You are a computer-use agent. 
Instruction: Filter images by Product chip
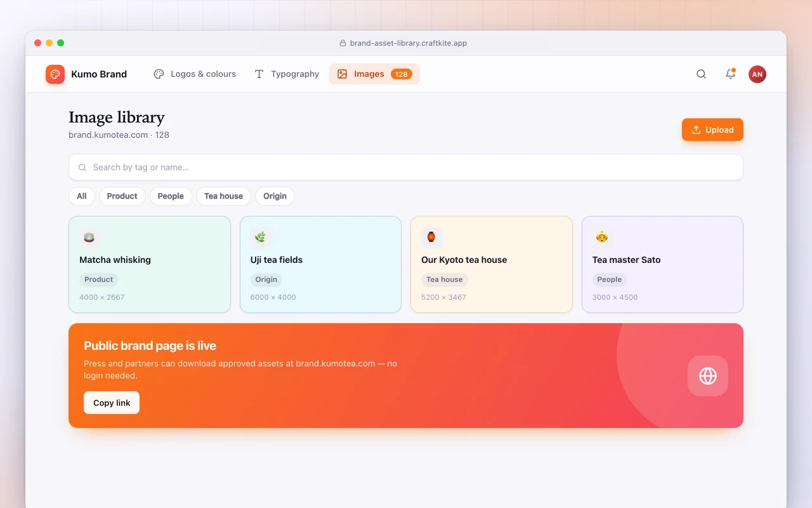[x=122, y=196]
